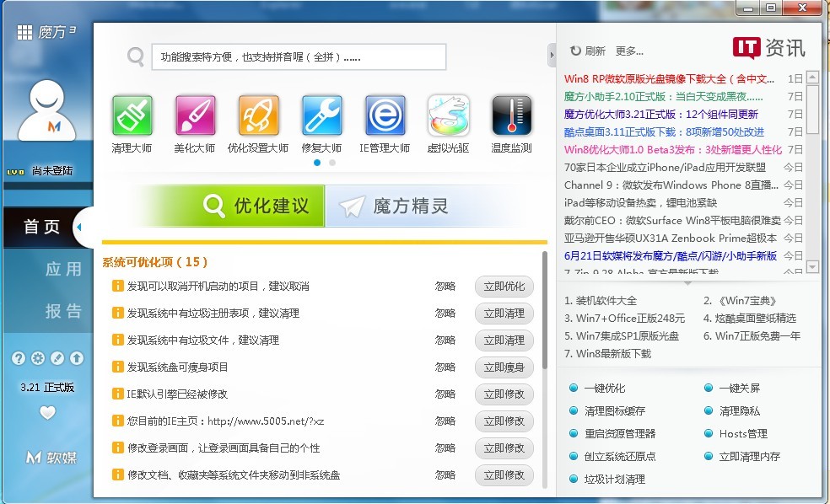The width and height of the screenshot is (830, 504).
Task: Launch the 美化大师 beautify icon
Action: (195, 116)
